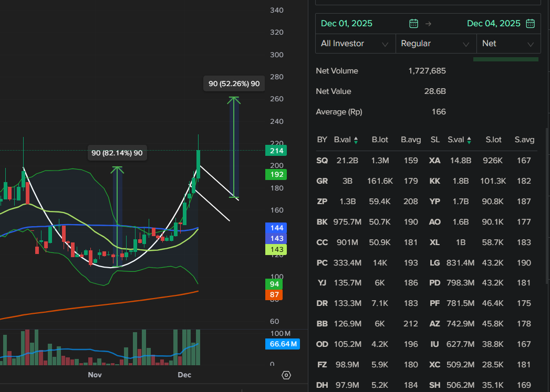Click the orange 87 moving average label
The width and height of the screenshot is (550, 392).
pos(274,295)
